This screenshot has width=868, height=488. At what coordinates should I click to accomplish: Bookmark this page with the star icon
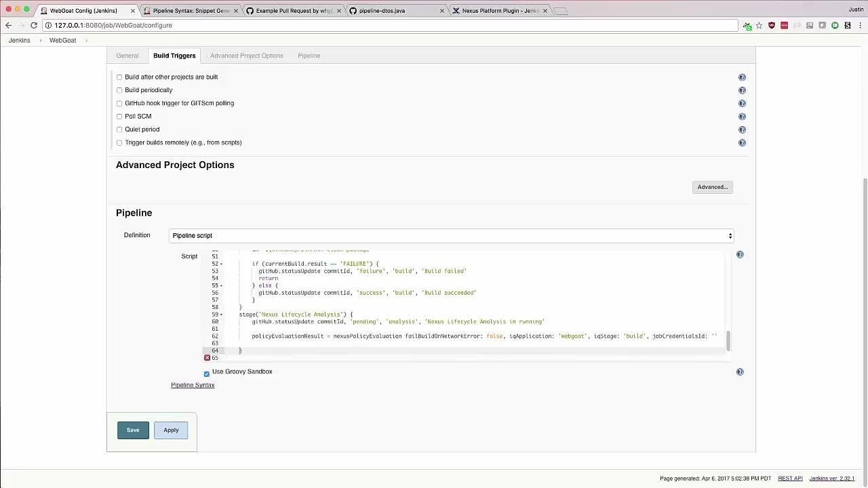759,25
